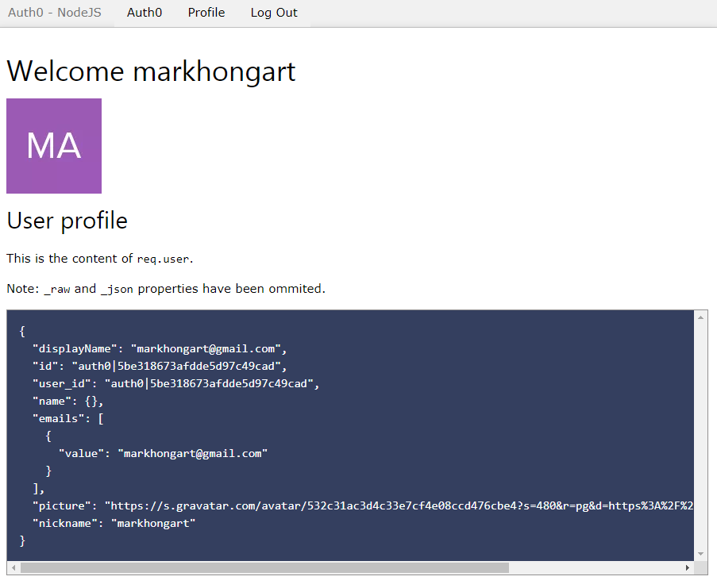Open the Auth0 navigation item
Viewport: 717px width, 588px height.
coord(145,13)
